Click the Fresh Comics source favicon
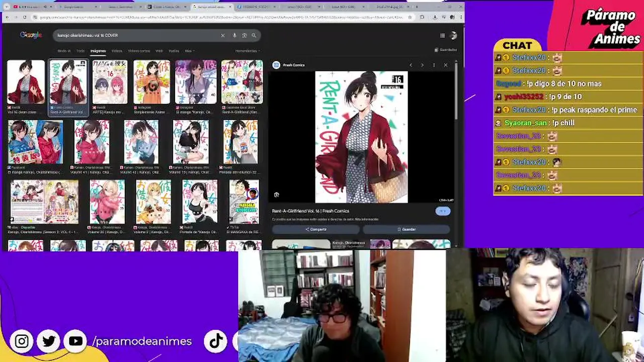The width and height of the screenshot is (644, 362). coord(276,65)
